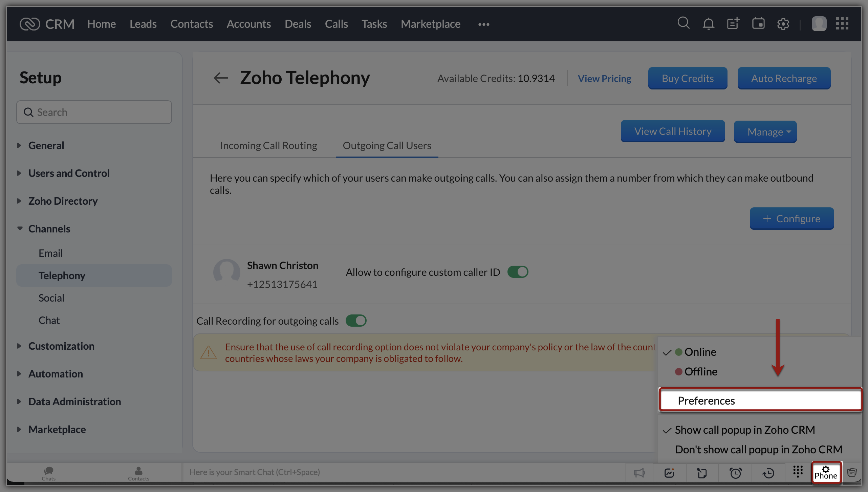Click the search magnifier icon in top bar

(x=683, y=23)
